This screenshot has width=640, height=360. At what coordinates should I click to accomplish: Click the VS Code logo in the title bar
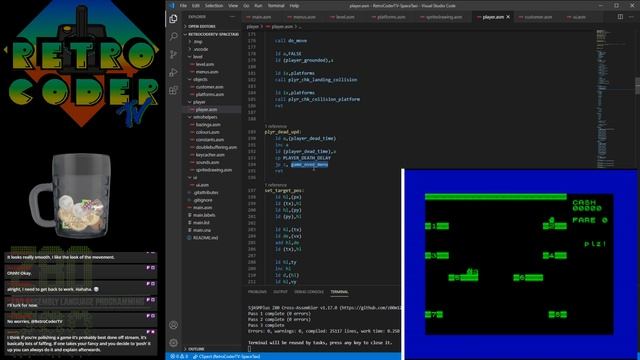point(172,6)
